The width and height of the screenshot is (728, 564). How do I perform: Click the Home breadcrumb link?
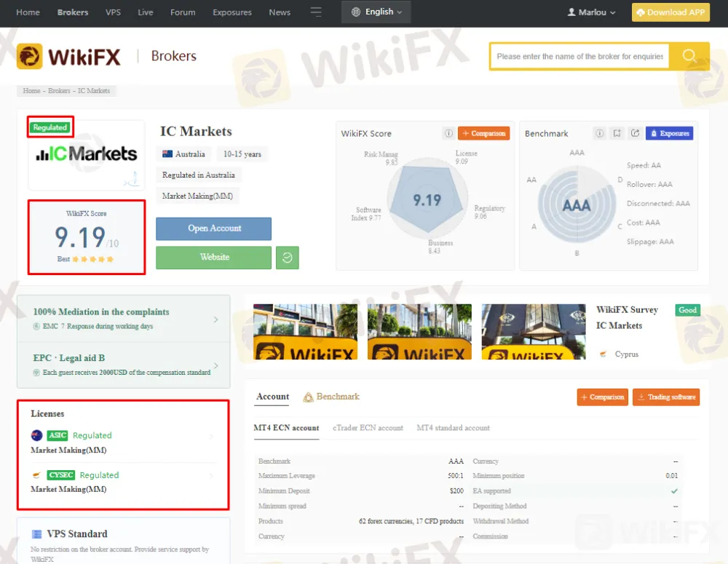click(31, 90)
